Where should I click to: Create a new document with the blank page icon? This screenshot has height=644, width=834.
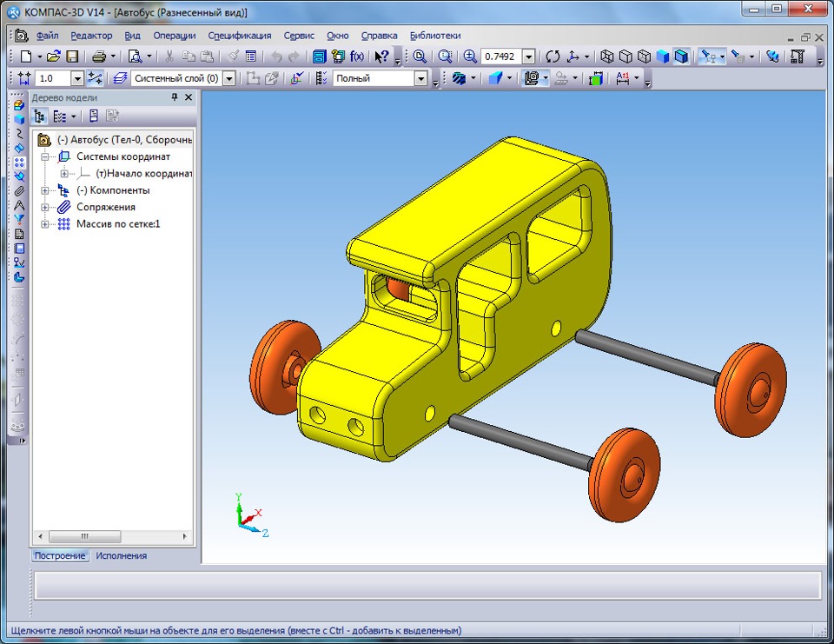tap(25, 56)
